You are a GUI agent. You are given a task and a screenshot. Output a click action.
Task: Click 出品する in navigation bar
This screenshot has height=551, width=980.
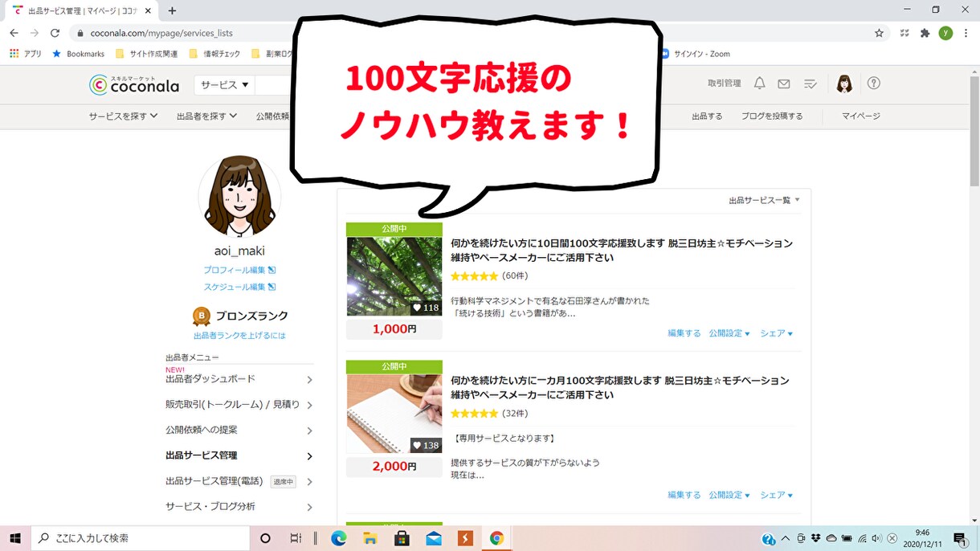pyautogui.click(x=707, y=116)
